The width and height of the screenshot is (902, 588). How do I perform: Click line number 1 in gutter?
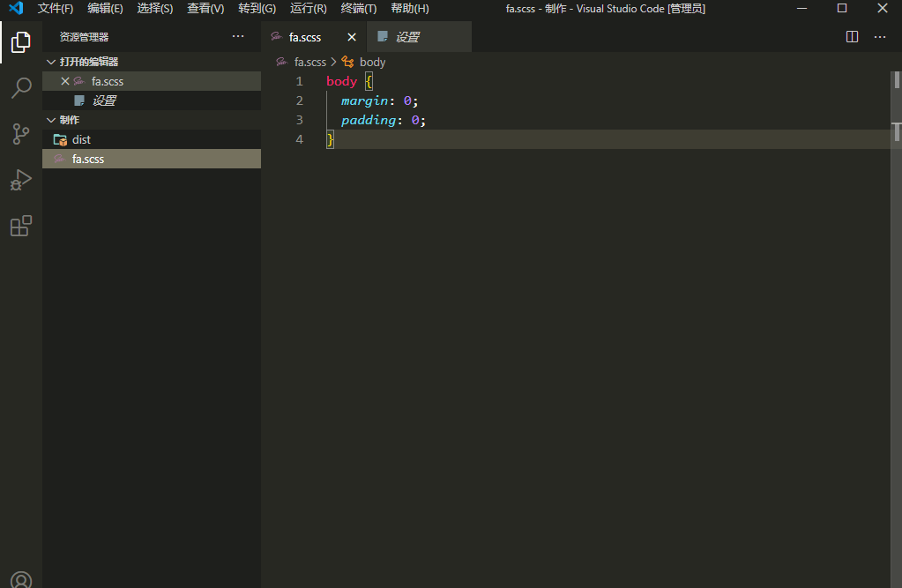[299, 81]
